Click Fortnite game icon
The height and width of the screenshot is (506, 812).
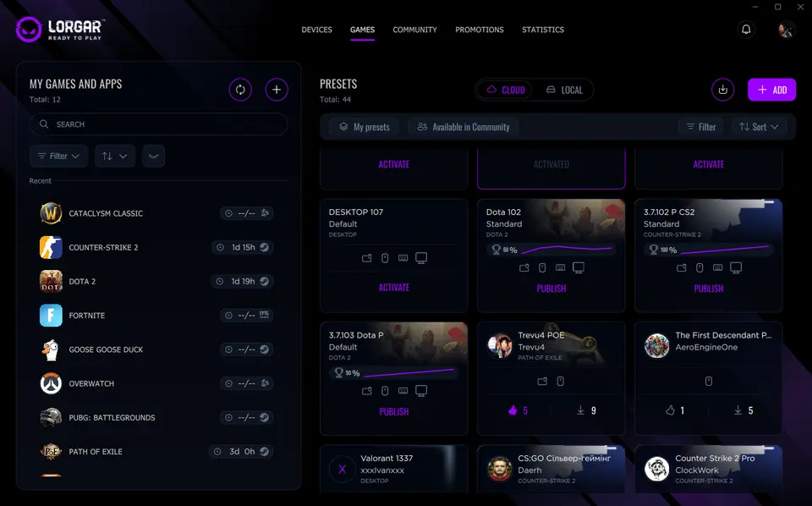pos(51,316)
